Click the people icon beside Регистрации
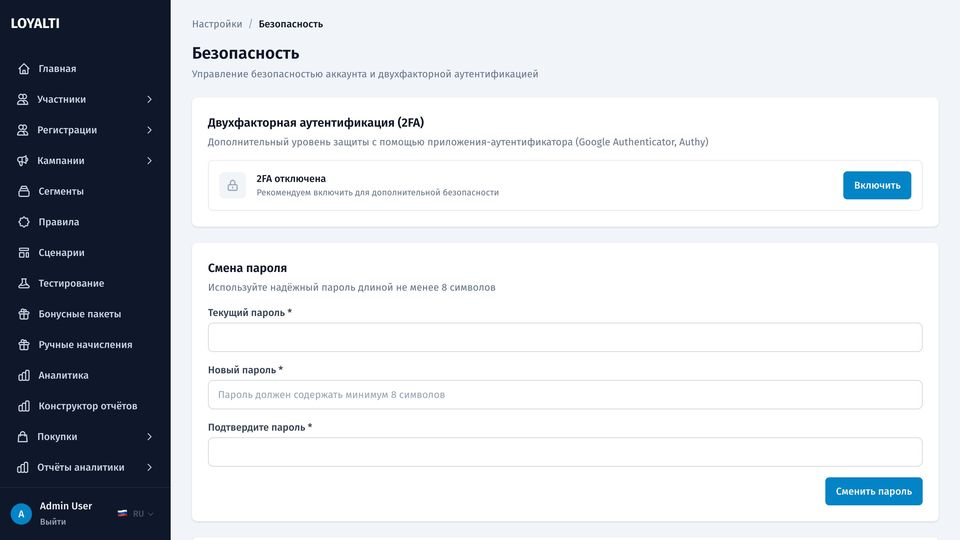Screen dimensions: 960x540 click(x=23, y=130)
